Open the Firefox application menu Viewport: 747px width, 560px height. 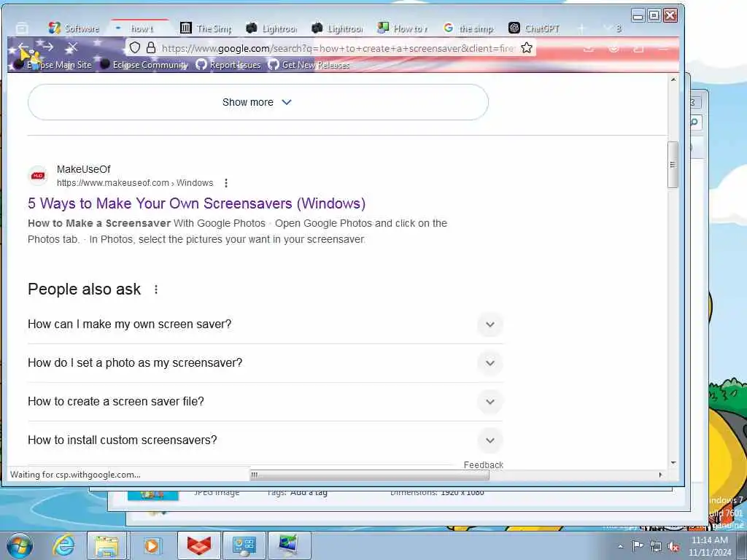tap(663, 47)
